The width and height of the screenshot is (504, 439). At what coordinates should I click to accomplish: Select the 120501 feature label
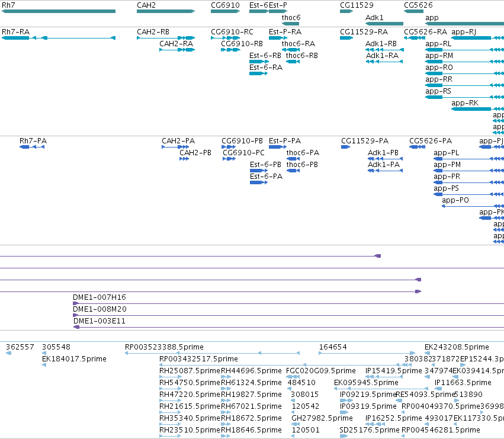click(306, 430)
